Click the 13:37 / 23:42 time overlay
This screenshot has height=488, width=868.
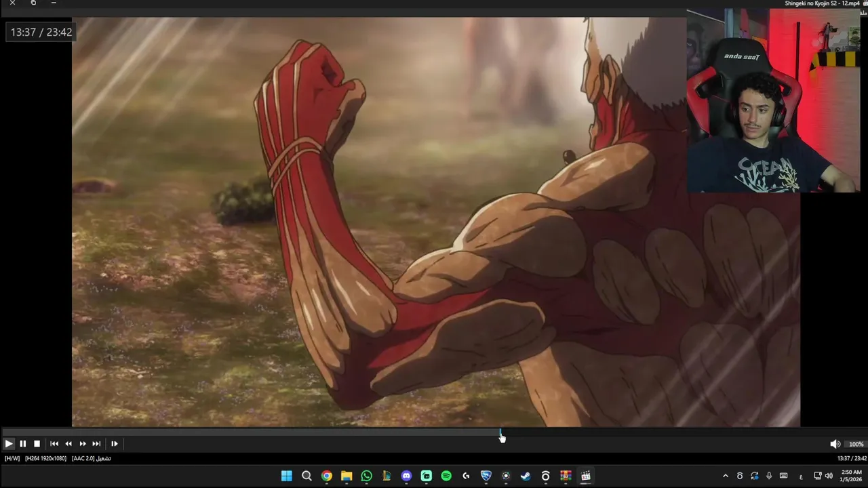click(41, 32)
